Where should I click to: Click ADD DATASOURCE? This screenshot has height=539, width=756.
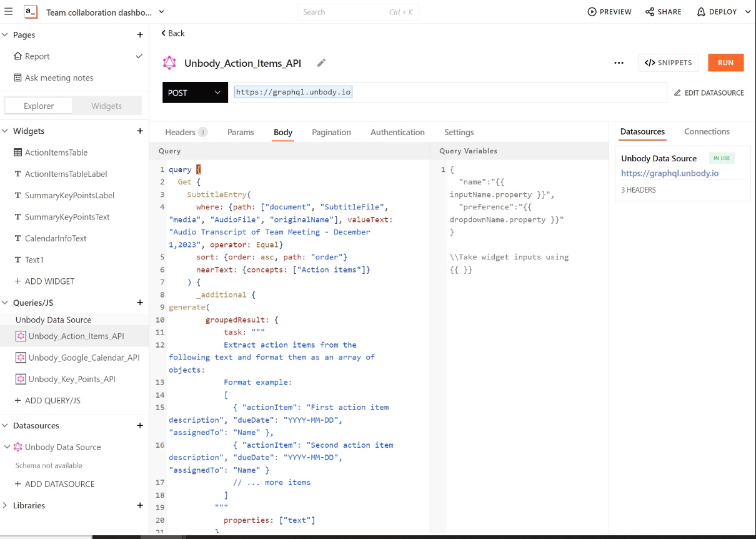click(54, 485)
